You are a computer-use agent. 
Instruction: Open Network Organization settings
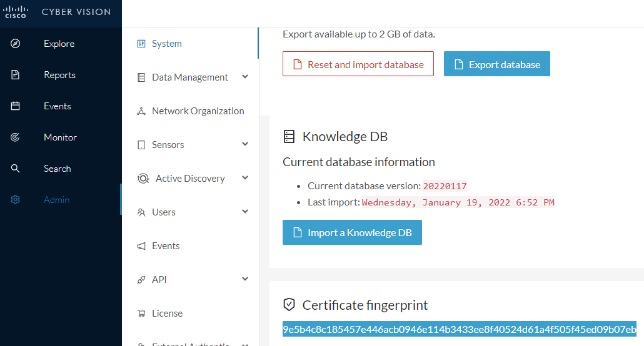pyautogui.click(x=198, y=111)
